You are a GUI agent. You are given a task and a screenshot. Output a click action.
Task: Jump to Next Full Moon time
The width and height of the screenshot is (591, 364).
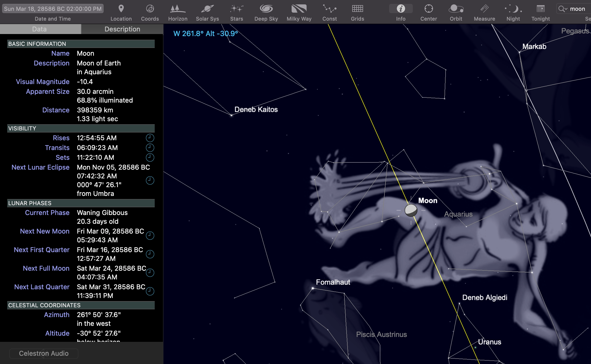[x=150, y=273]
